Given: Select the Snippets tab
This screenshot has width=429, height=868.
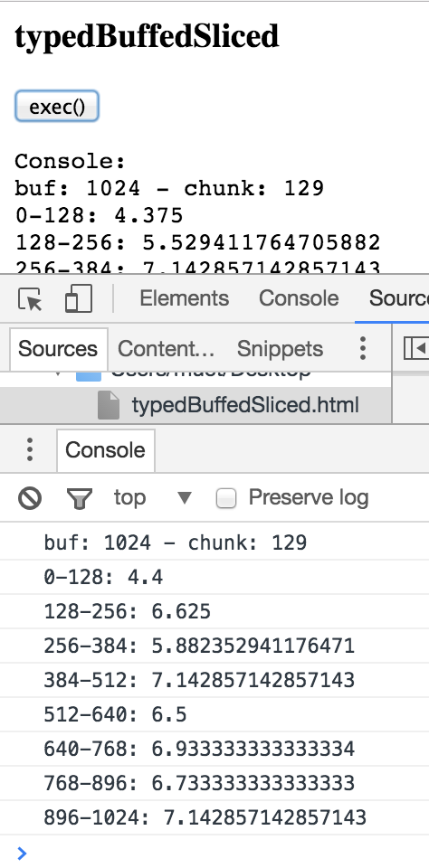Looking at the screenshot, I should [280, 349].
